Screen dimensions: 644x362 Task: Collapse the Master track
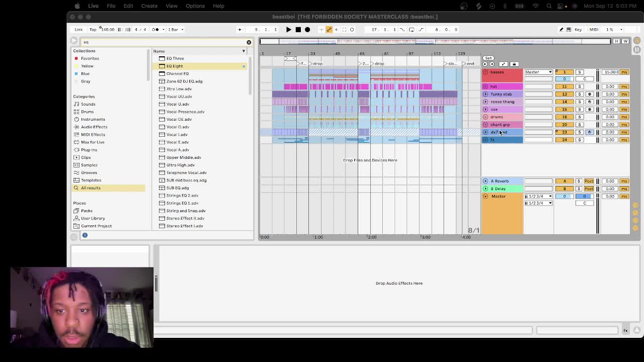coord(486,196)
